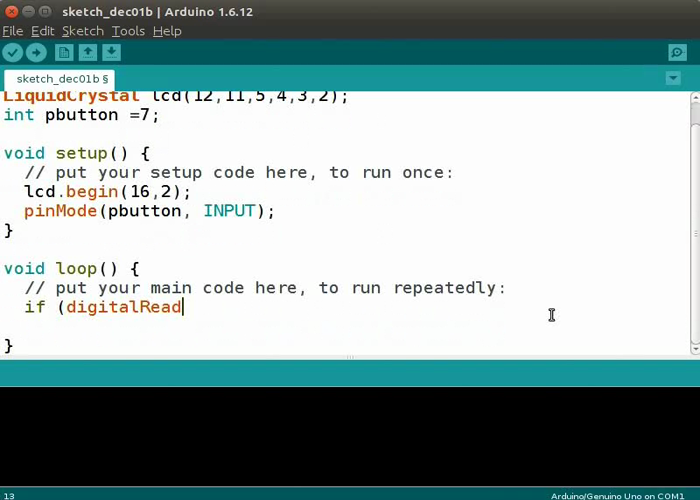Viewport: 700px width, 500px height.
Task: Place cursor on the pinMode(pbutton, INPUT) line
Action: click(x=150, y=211)
